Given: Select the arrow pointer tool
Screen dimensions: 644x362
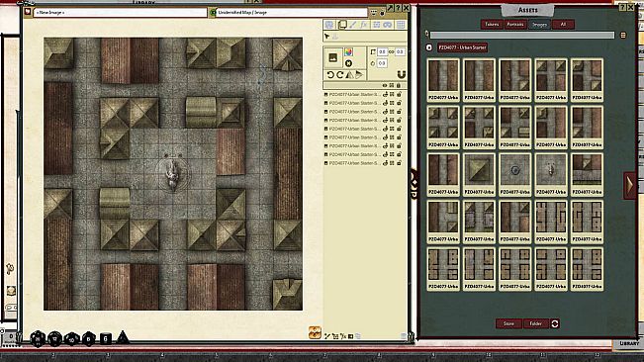Looking at the screenshot, I should pyautogui.click(x=326, y=37).
